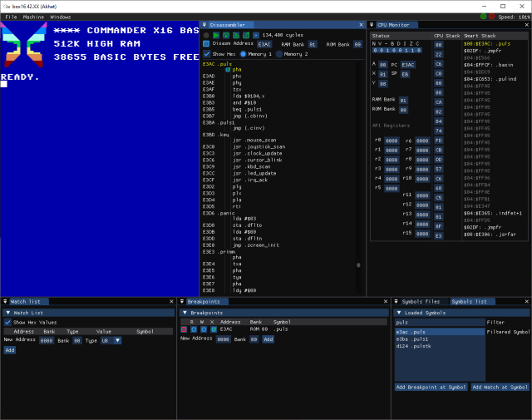Screen dimensions: 532x420
Task: Click the symbols Filter field containing puls
Action: click(440, 323)
